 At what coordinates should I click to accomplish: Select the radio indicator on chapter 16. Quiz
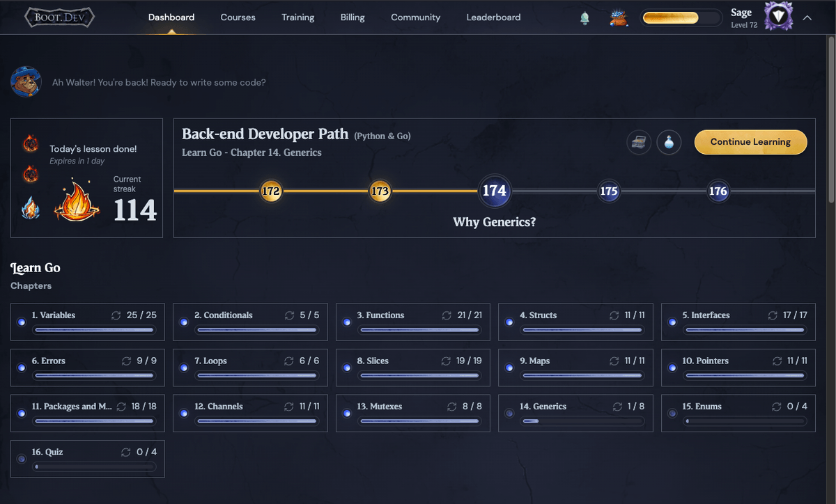click(x=22, y=458)
